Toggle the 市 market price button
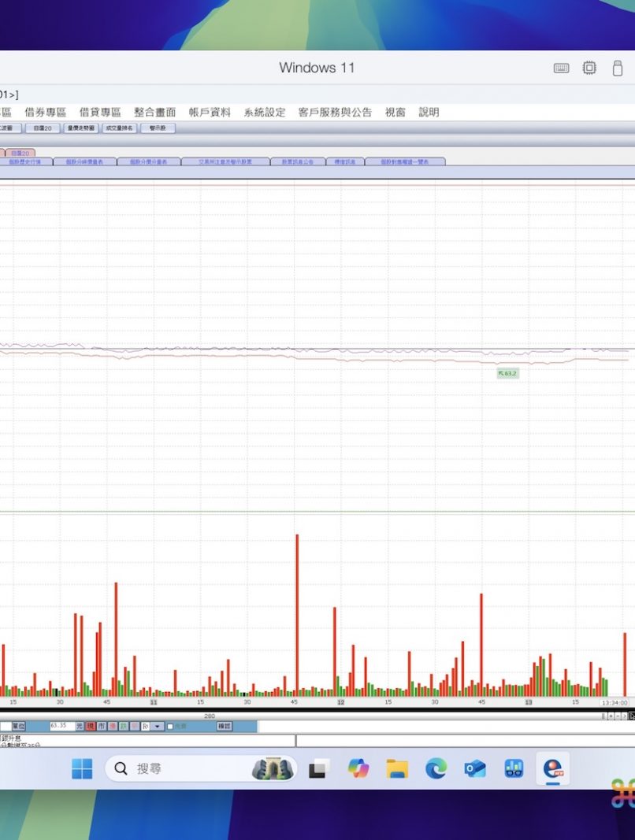635x840 pixels. coord(102,726)
